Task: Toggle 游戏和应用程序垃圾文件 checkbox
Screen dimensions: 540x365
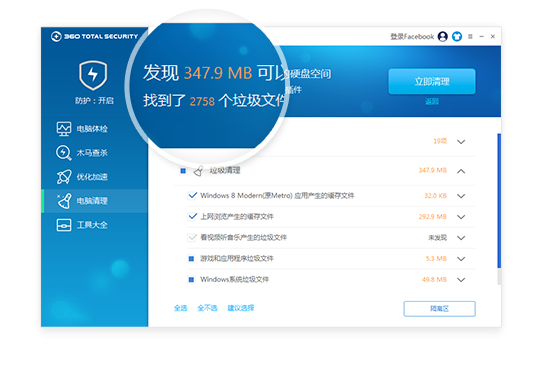Action: (x=191, y=259)
